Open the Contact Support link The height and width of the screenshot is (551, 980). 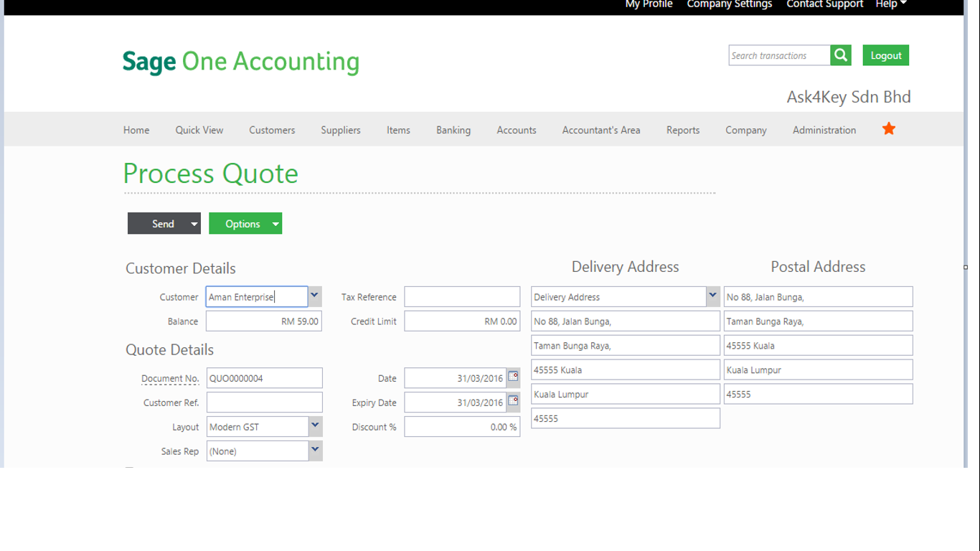tap(825, 4)
